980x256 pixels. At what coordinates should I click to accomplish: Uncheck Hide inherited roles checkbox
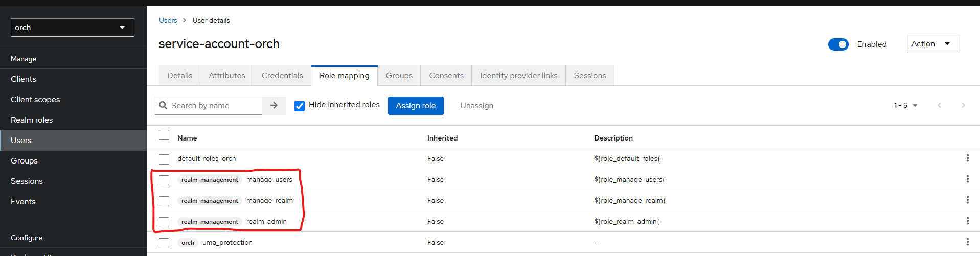300,106
